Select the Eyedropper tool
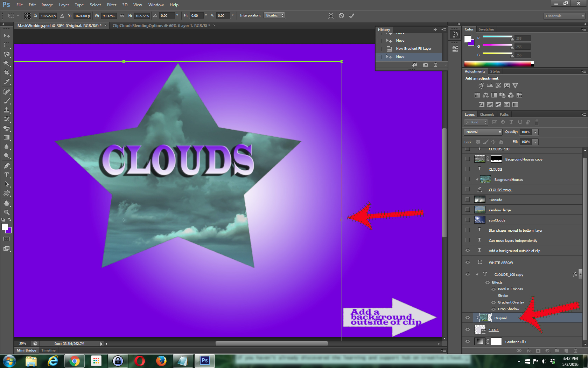The height and width of the screenshot is (368, 588). tap(7, 82)
